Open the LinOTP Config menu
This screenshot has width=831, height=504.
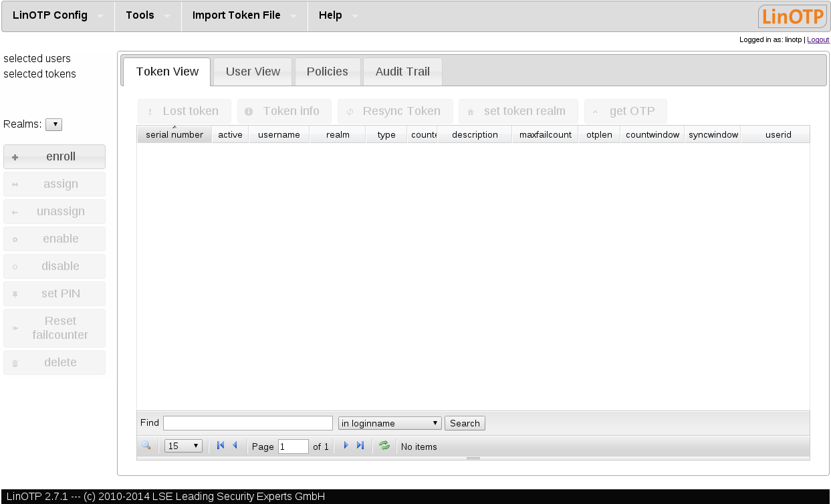58,15
